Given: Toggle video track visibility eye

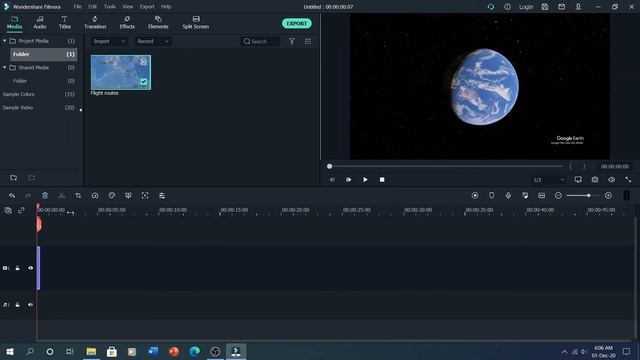Looking at the screenshot, I should 31,268.
